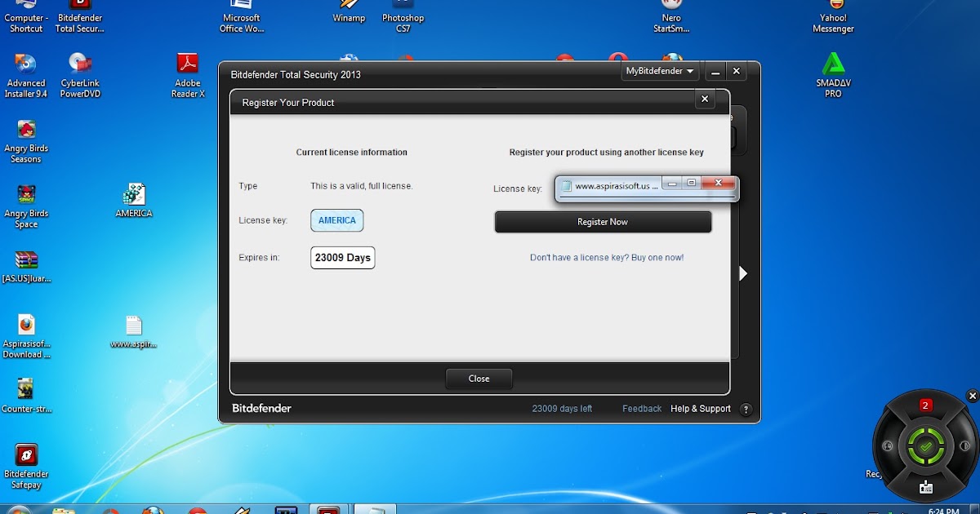Click the ID card icon on widget
The height and width of the screenshot is (514, 980).
(x=925, y=487)
